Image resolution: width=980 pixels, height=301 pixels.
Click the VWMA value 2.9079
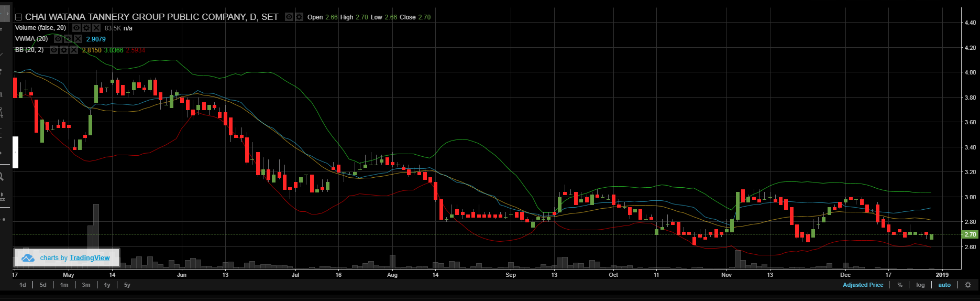coord(96,39)
